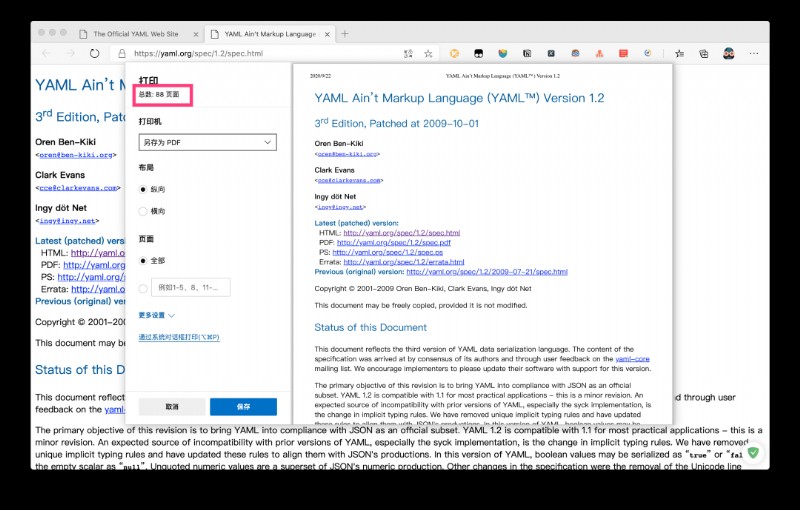Close the YAML Ain't Markup Language tab

coord(327,34)
